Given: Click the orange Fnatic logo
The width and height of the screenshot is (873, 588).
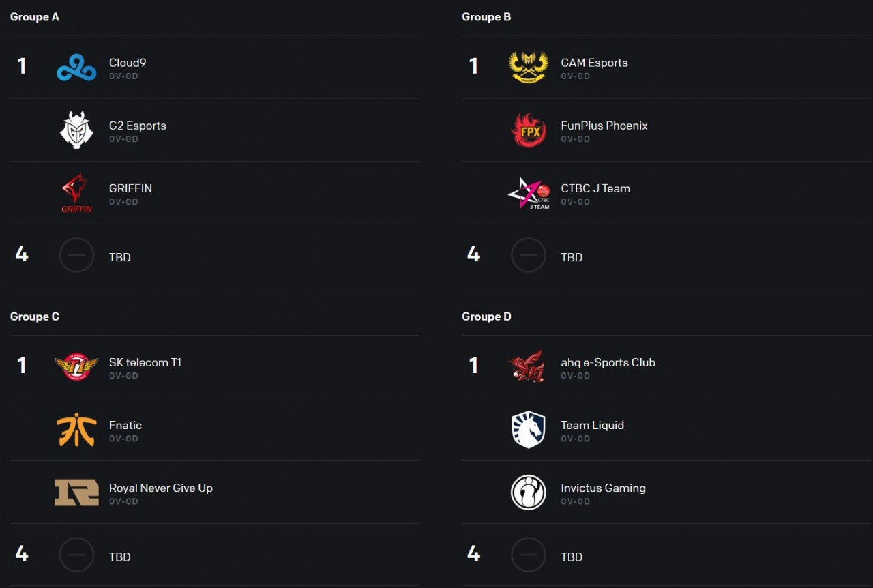Looking at the screenshot, I should point(76,430).
